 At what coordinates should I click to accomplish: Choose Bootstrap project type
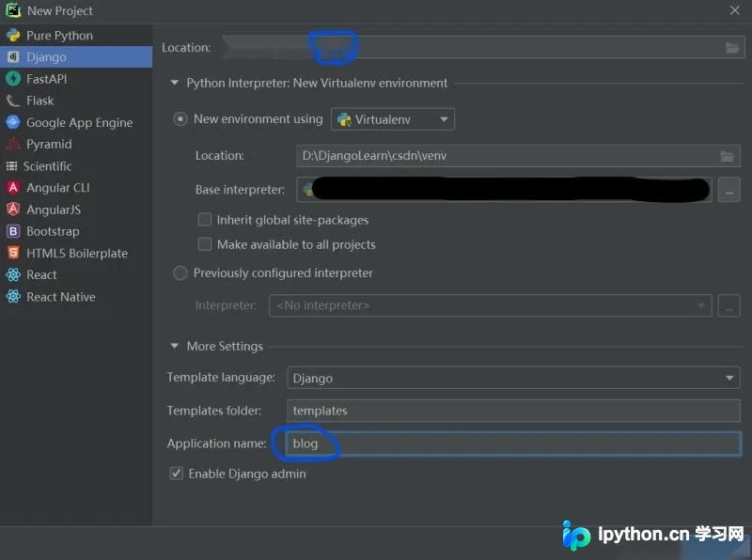76,231
